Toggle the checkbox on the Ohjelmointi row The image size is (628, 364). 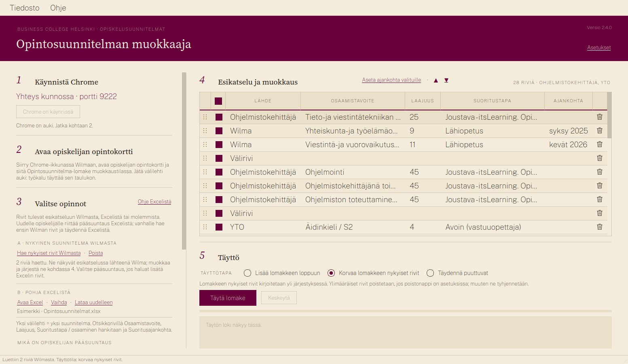tap(219, 172)
